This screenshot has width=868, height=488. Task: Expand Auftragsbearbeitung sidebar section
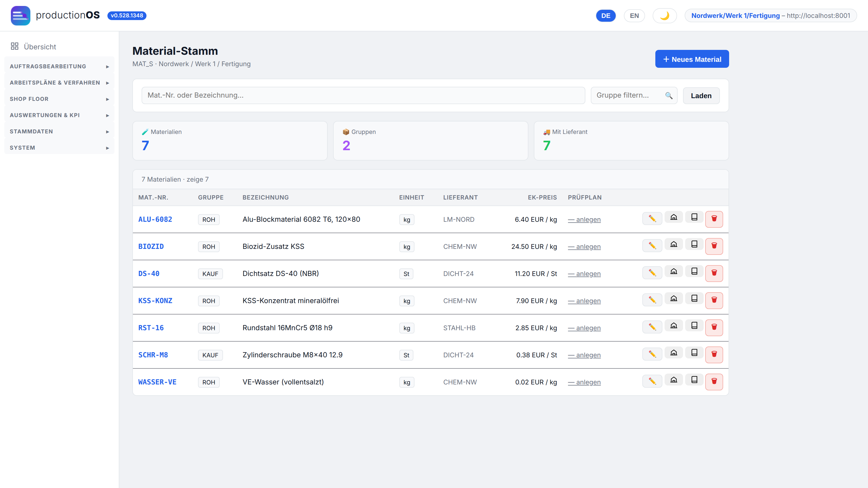pos(59,66)
